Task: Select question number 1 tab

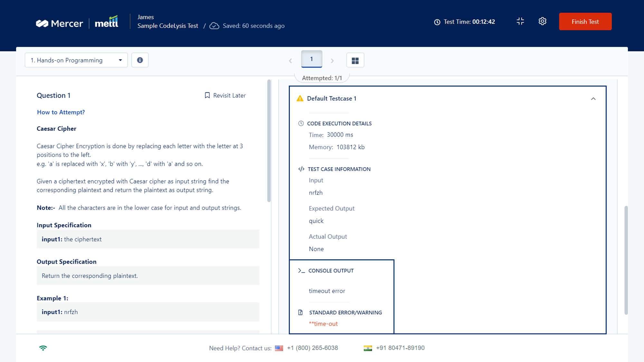Action: click(311, 59)
